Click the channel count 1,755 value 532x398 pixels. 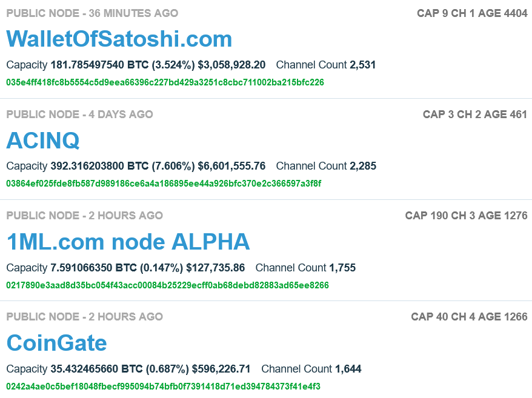[x=342, y=267]
